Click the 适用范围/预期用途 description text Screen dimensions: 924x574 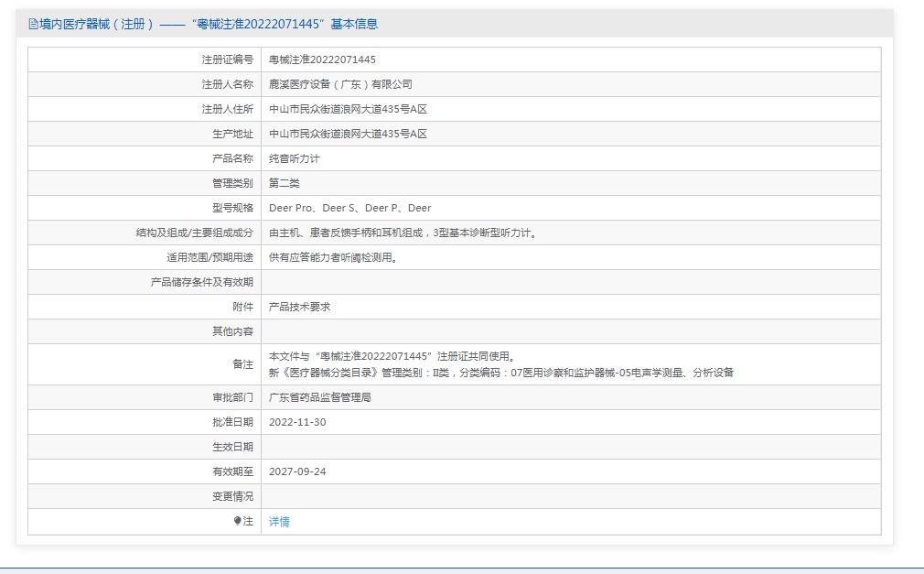pos(334,258)
